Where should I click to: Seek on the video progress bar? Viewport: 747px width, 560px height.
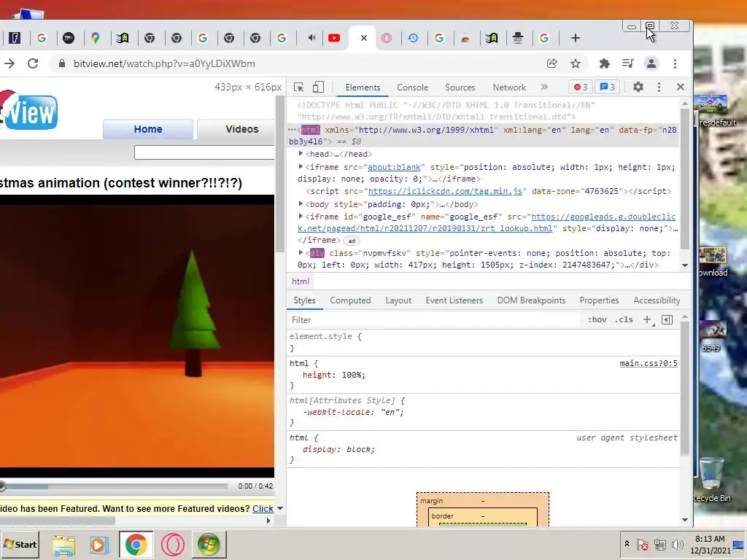click(114, 486)
